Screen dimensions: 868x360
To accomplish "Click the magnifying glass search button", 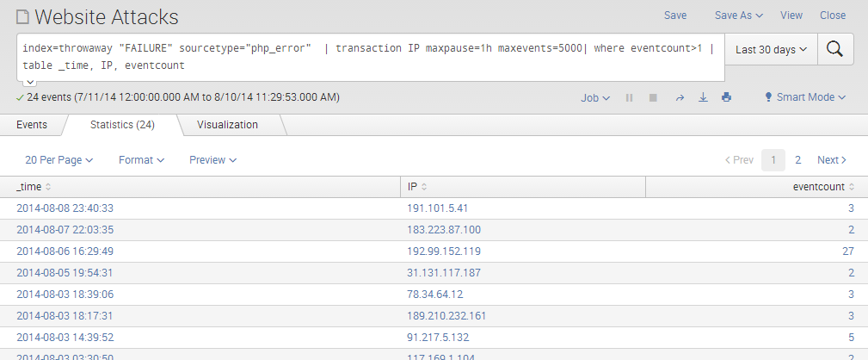I will [x=834, y=49].
